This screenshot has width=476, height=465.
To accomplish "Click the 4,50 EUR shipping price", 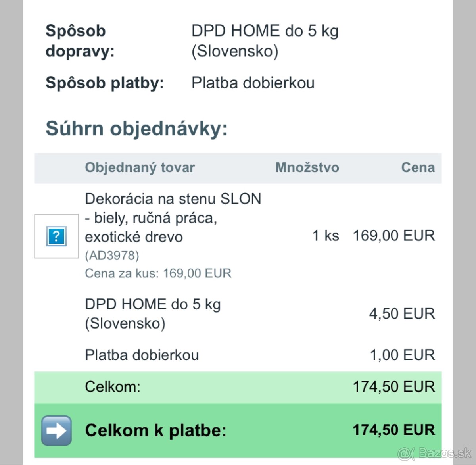I will pos(402,314).
